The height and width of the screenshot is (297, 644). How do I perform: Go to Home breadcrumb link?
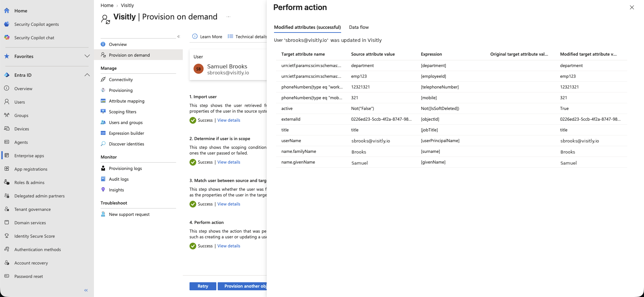[107, 5]
